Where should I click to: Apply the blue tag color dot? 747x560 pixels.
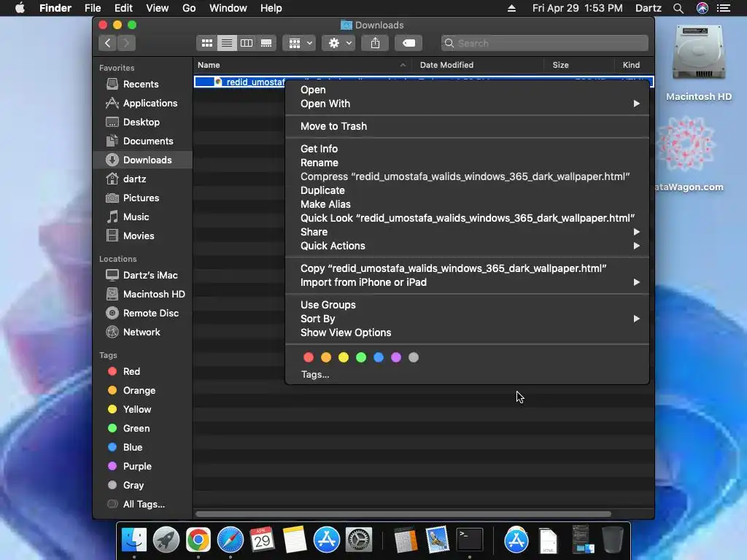click(x=379, y=357)
